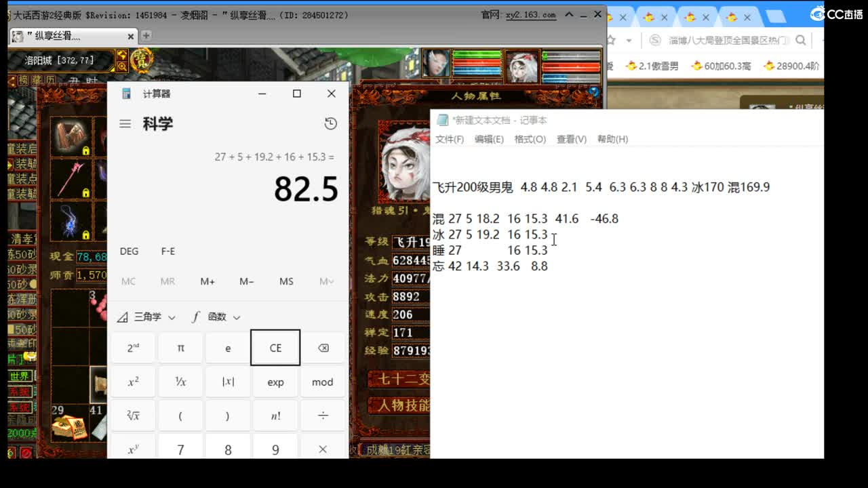This screenshot has height=488, width=868.
Task: Toggle the DEG angle unit
Action: [x=129, y=251]
